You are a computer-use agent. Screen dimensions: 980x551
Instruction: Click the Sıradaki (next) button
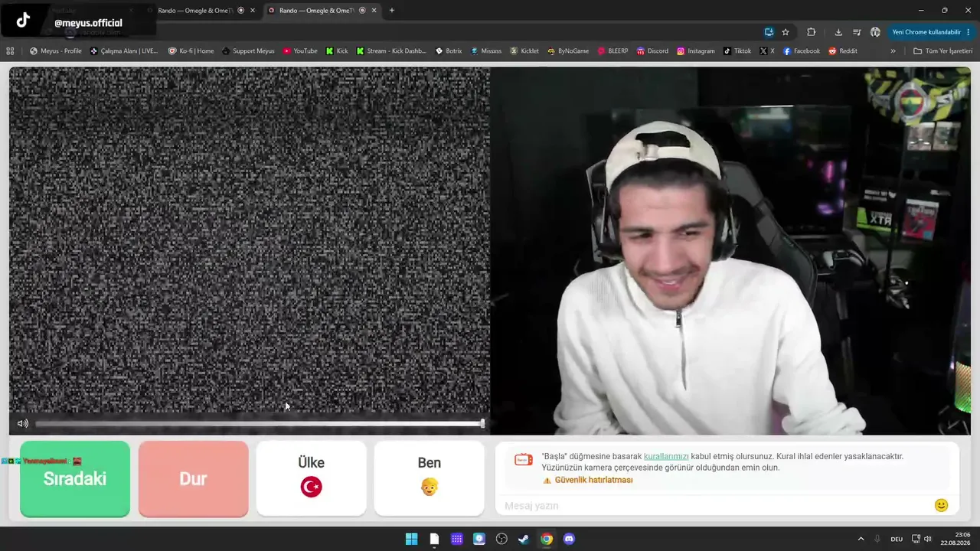75,479
